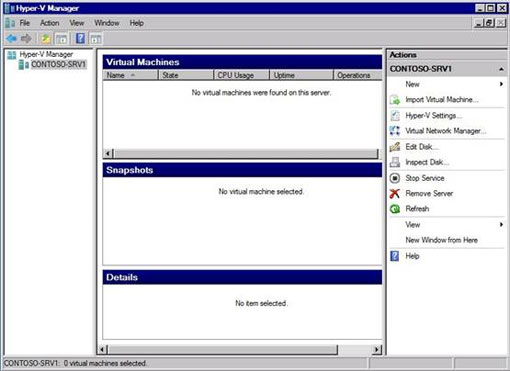
Task: Open the File menu
Action: pyautogui.click(x=25, y=23)
